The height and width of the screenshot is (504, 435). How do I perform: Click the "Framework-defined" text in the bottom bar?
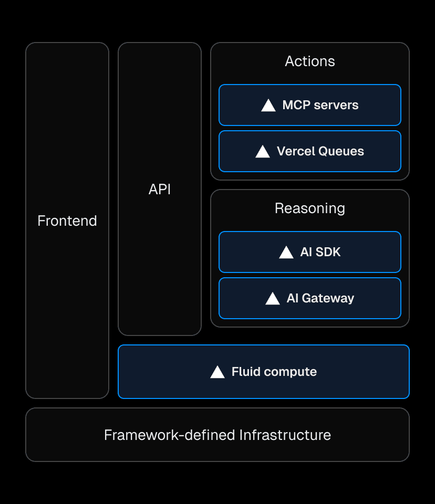[170, 435]
